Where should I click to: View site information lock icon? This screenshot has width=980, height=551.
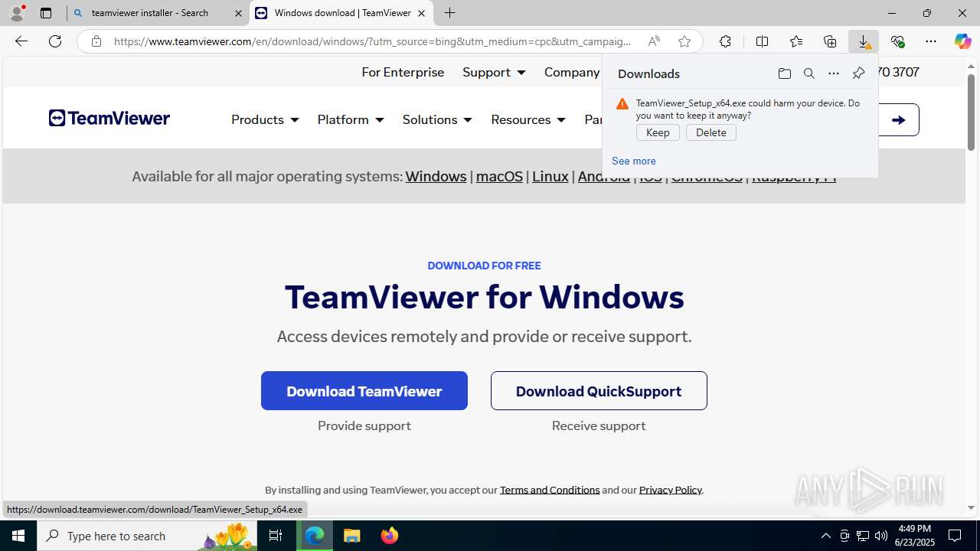tap(96, 41)
